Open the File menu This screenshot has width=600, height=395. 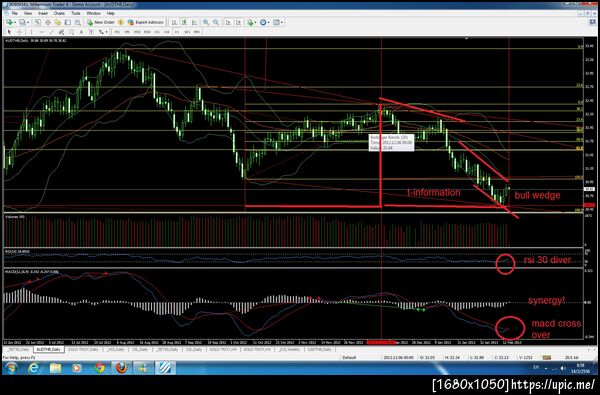pos(14,13)
